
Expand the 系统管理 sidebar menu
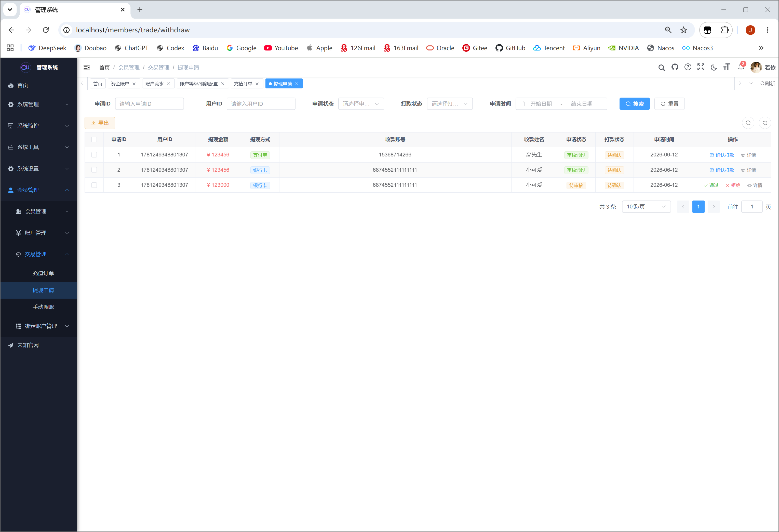38,104
